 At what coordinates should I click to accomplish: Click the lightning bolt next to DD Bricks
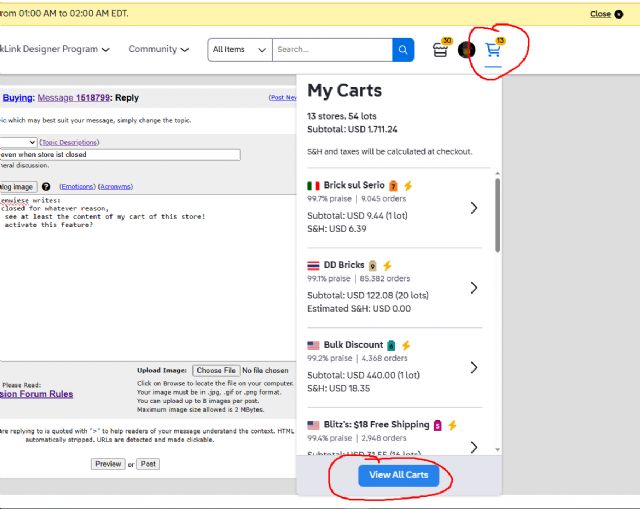pyautogui.click(x=387, y=265)
